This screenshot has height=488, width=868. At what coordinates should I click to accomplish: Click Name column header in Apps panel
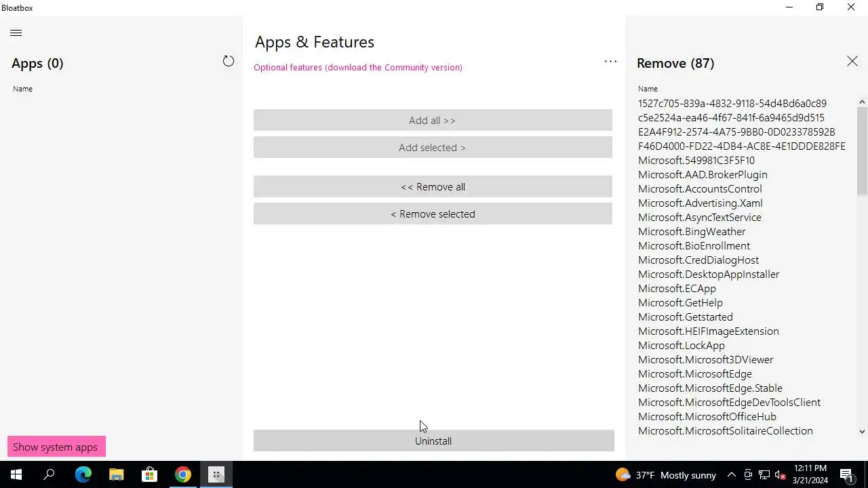22,89
